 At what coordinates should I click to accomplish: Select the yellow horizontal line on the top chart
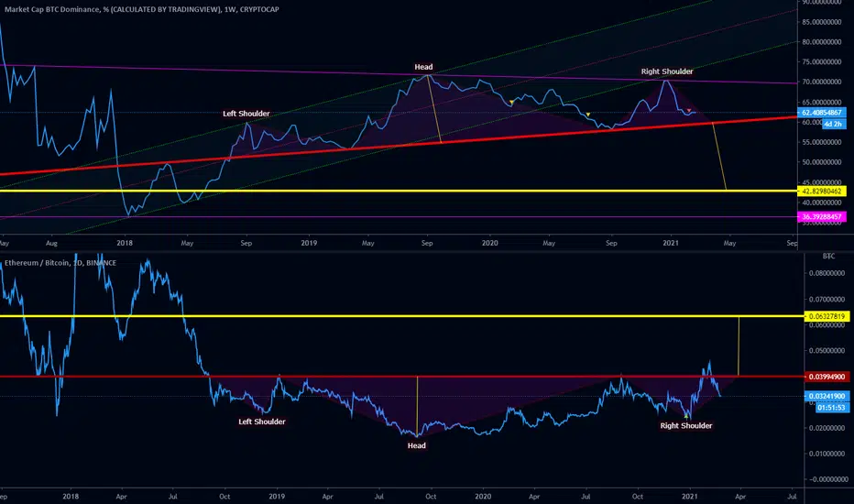[398, 191]
